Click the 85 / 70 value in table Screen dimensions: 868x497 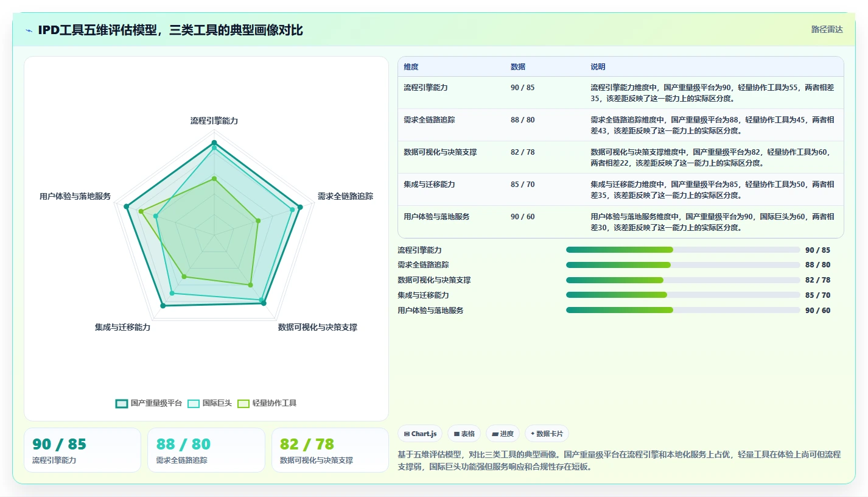(523, 185)
